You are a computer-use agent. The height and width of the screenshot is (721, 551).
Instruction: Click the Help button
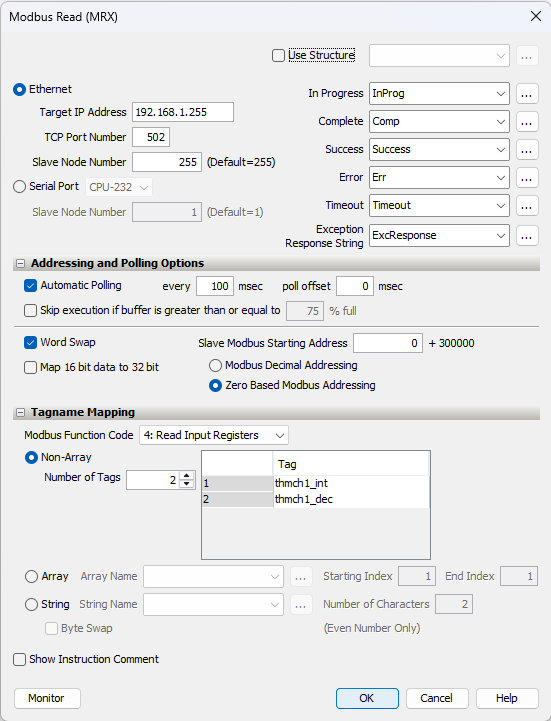(x=507, y=698)
